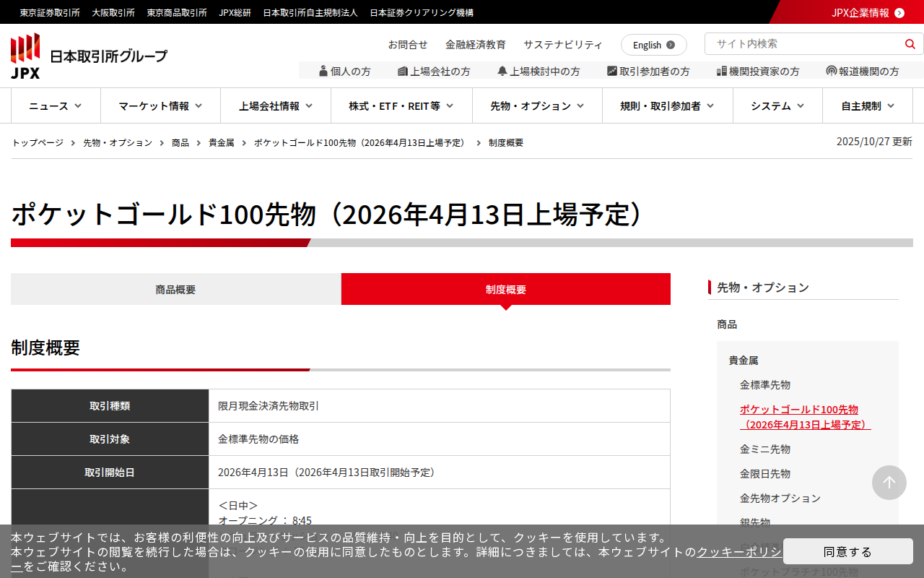
Task: Open 金ミニ先物 in the sidebar
Action: coord(765,449)
